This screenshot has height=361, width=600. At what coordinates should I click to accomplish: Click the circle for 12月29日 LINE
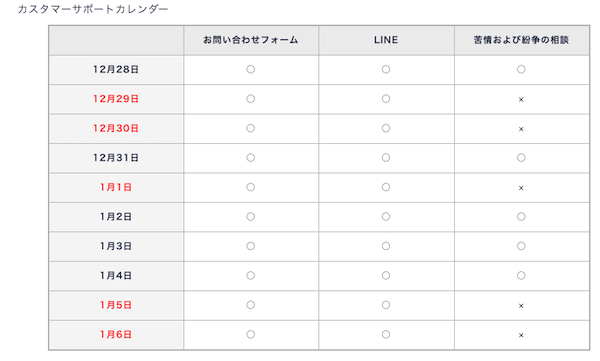386,99
